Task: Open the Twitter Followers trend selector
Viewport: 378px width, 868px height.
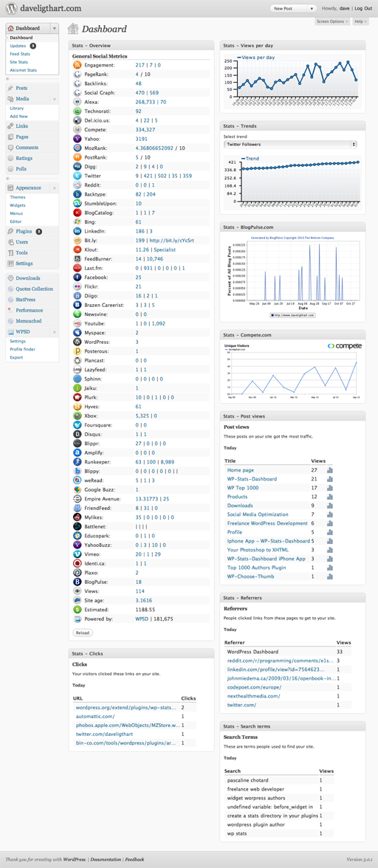Action: click(290, 144)
